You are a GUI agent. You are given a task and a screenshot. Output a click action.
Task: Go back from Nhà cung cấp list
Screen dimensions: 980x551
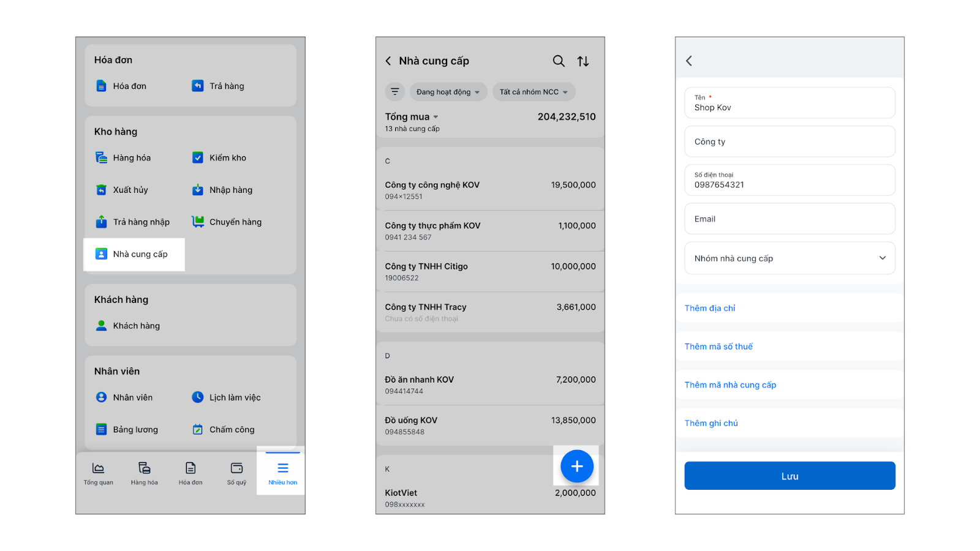point(388,61)
